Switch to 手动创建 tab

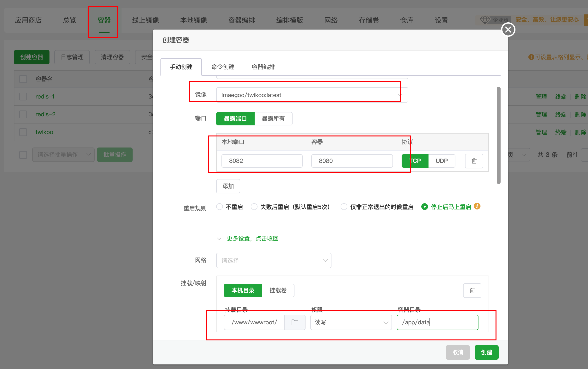click(x=181, y=67)
